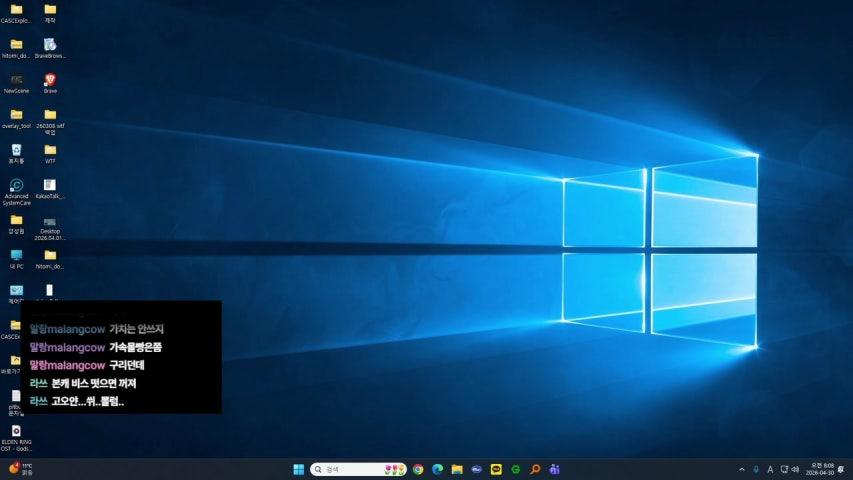Screen dimensions: 853x480
Task: Open the volume control in system tray
Action: click(x=796, y=469)
